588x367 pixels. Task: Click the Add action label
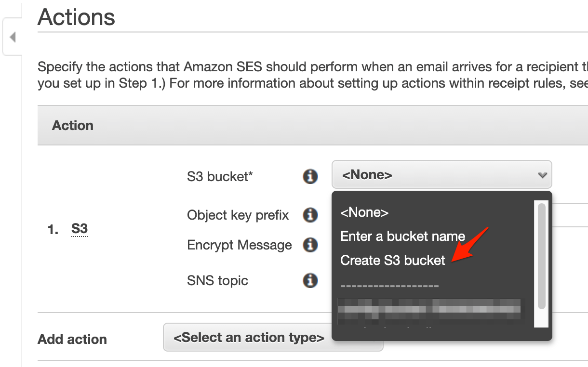72,339
